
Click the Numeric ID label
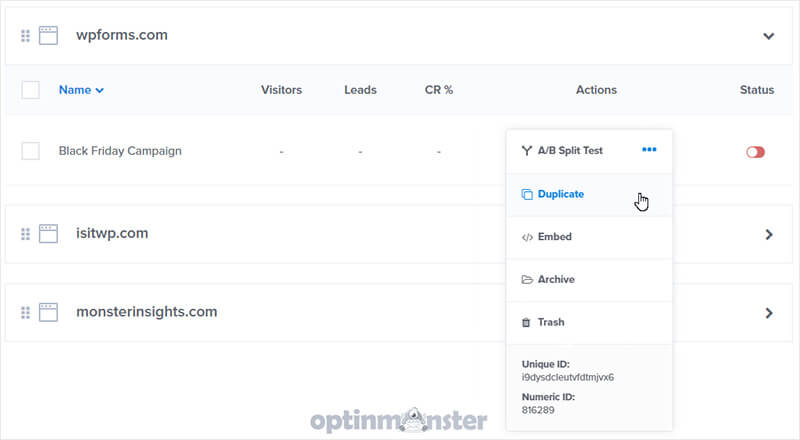[x=548, y=397]
